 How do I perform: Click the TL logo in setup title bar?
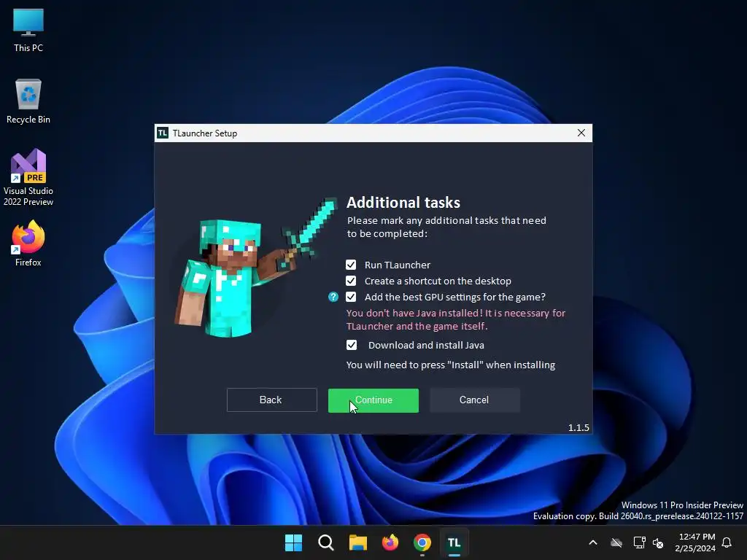pos(163,133)
